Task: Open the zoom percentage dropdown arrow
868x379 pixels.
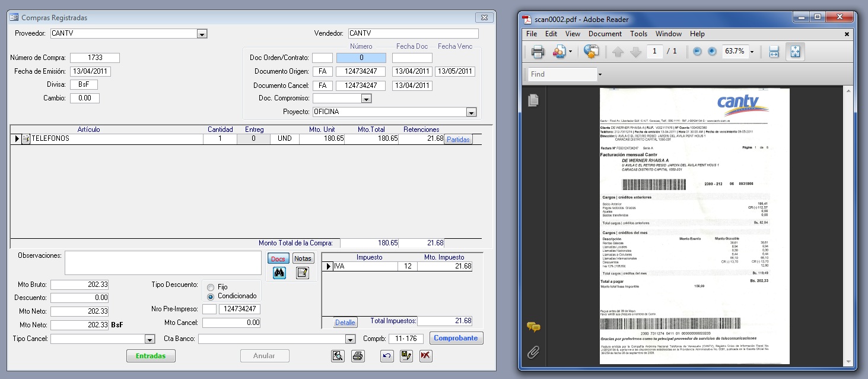Action: pyautogui.click(x=752, y=52)
